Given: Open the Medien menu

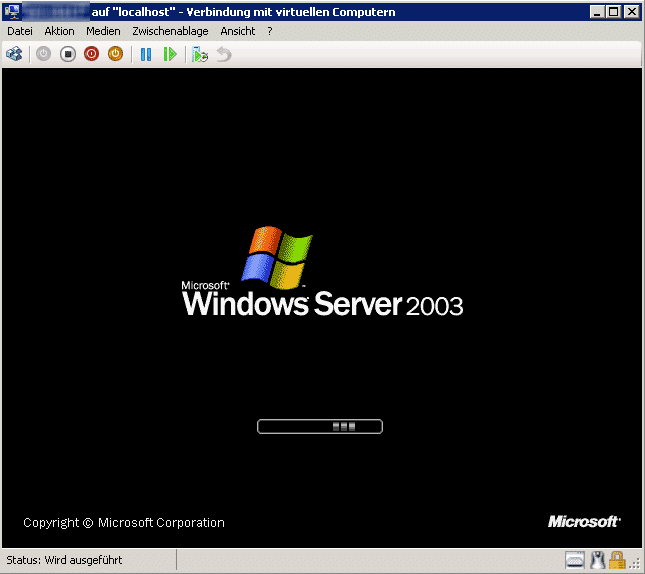Looking at the screenshot, I should click(x=103, y=31).
